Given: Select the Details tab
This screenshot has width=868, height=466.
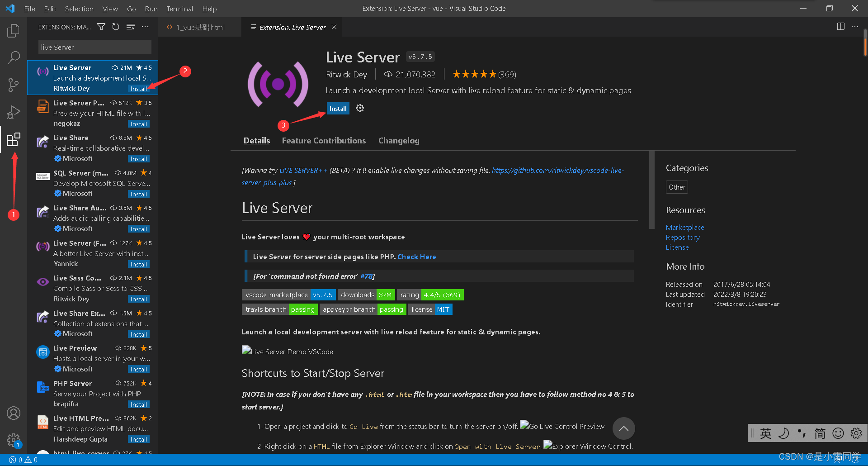Looking at the screenshot, I should (257, 141).
